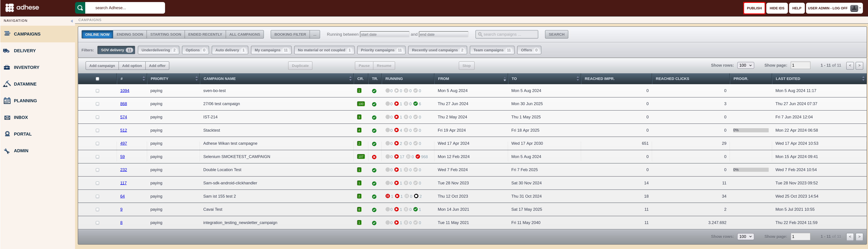Click the Planning calendar icon
This screenshot has height=249, width=868.
(x=7, y=101)
